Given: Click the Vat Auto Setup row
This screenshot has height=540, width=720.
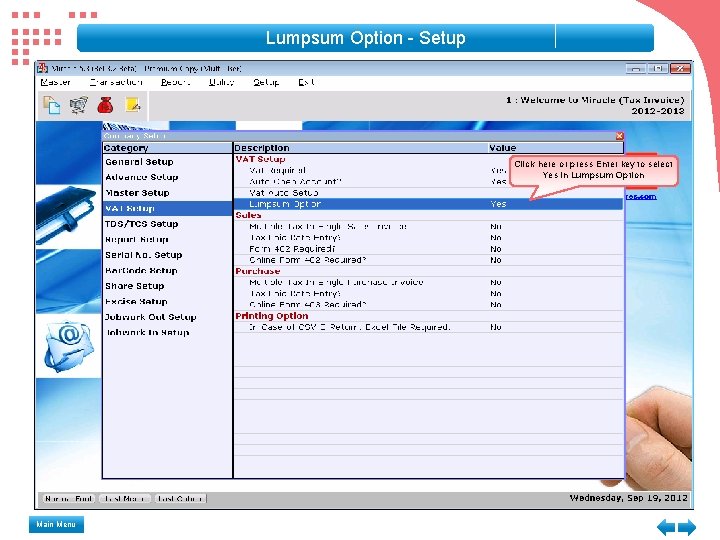Looking at the screenshot, I should [428, 193].
